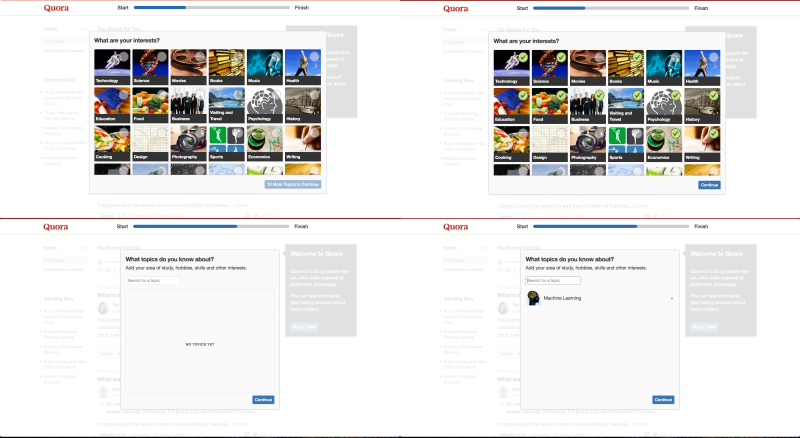Click Continue in the 'No topics yet' dialog
Image resolution: width=800 pixels, height=438 pixels.
[x=263, y=400]
